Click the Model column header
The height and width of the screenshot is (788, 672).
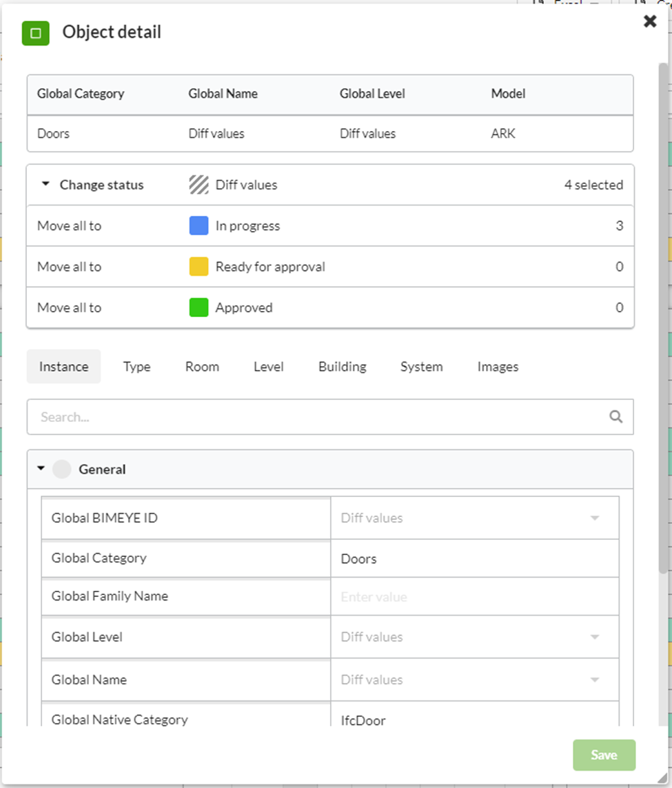point(508,94)
